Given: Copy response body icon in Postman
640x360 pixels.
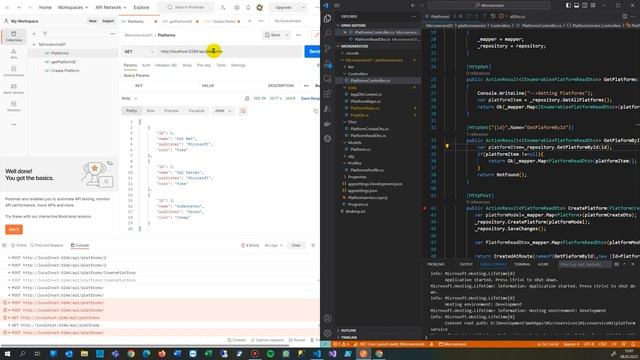Looking at the screenshot, I should [x=315, y=111].
